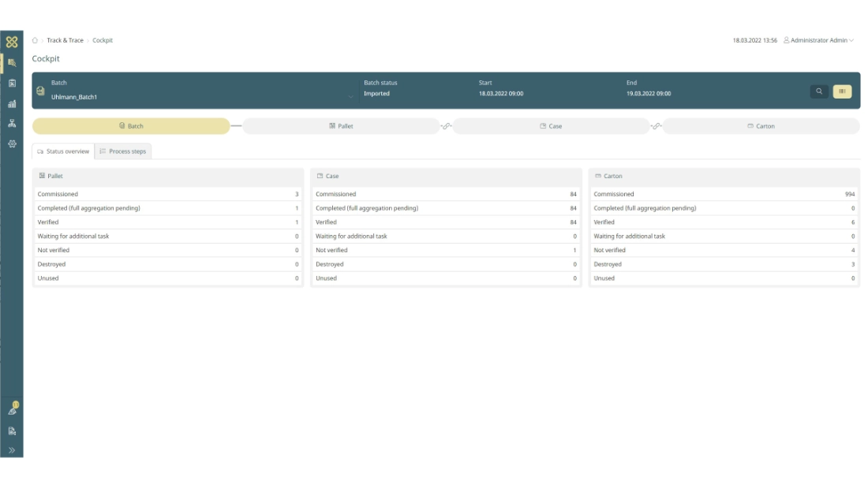
Task: Select the Status overview tab
Action: pyautogui.click(x=63, y=151)
